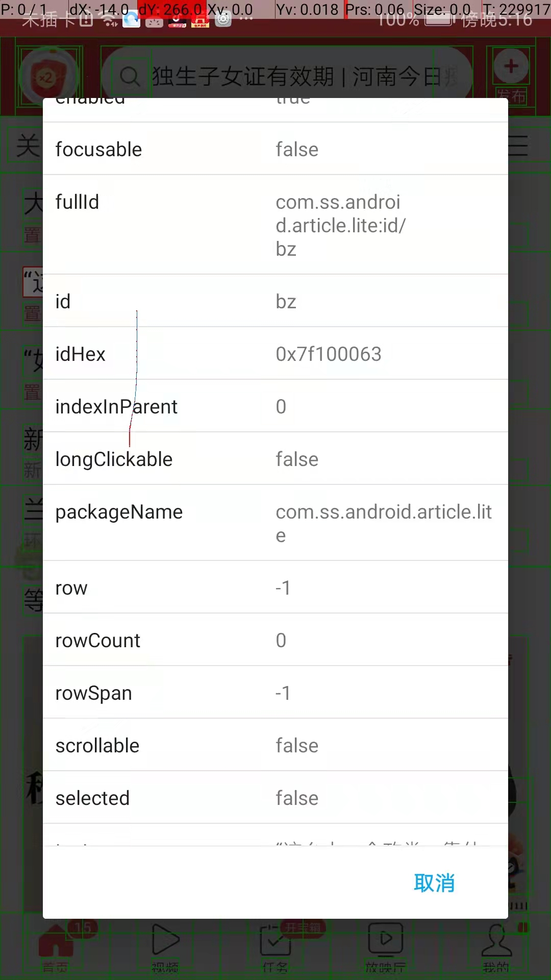Select the longClickable false row
Viewport: 551px width, 980px height.
click(275, 459)
